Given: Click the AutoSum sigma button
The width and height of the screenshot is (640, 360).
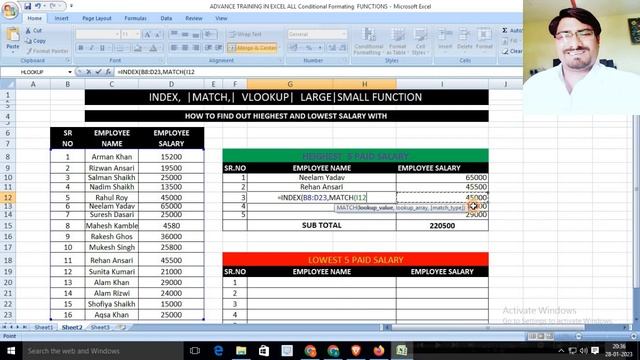Looking at the screenshot, I should pos(511,31).
